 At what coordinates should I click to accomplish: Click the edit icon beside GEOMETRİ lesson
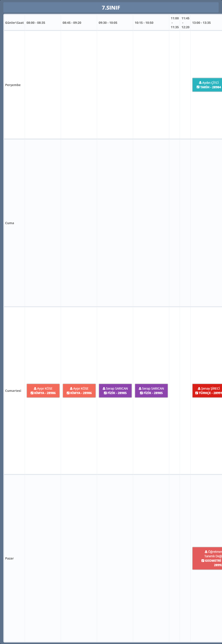pyautogui.click(x=203, y=561)
